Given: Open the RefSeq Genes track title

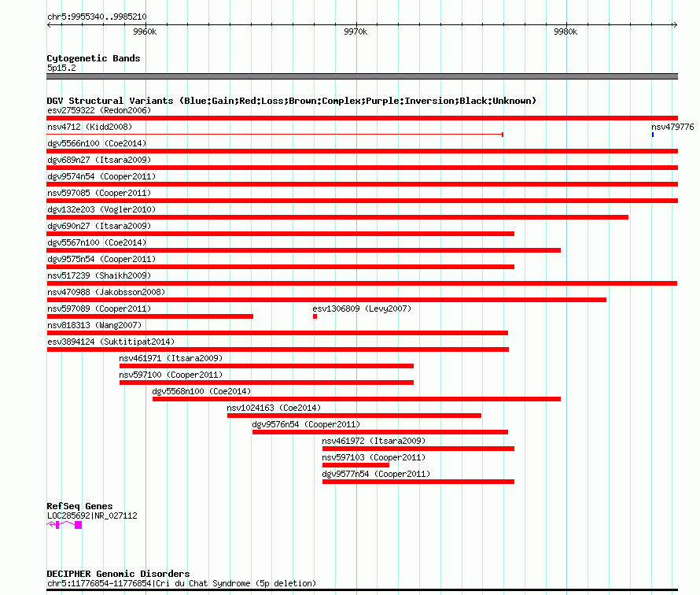Looking at the screenshot, I should [x=79, y=506].
